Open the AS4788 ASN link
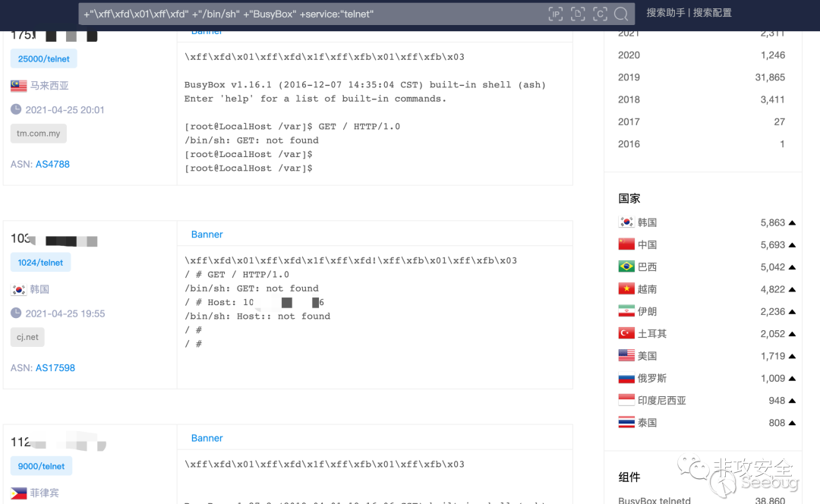Viewport: 820px width, 504px height. pos(52,164)
